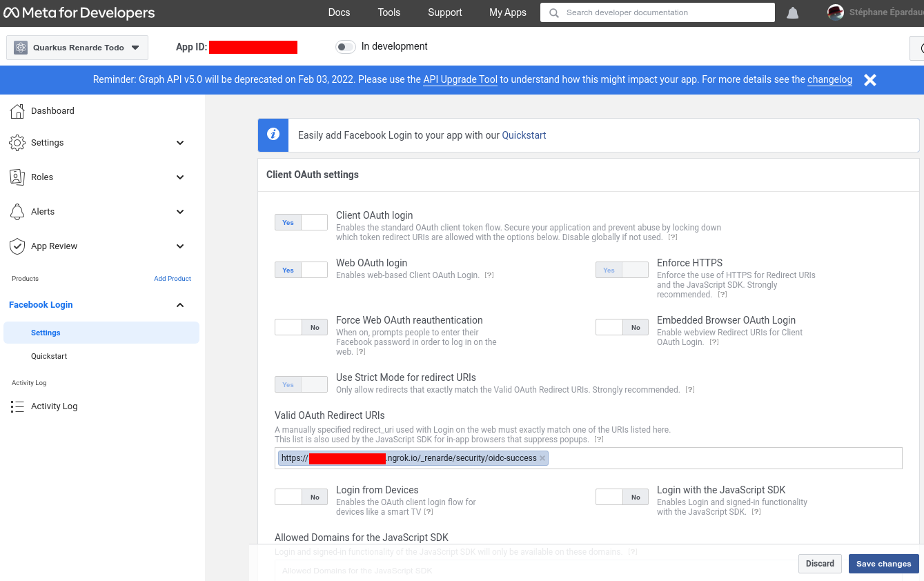Image resolution: width=924 pixels, height=581 pixels.
Task: Collapse the Facebook Login section
Action: 180,305
